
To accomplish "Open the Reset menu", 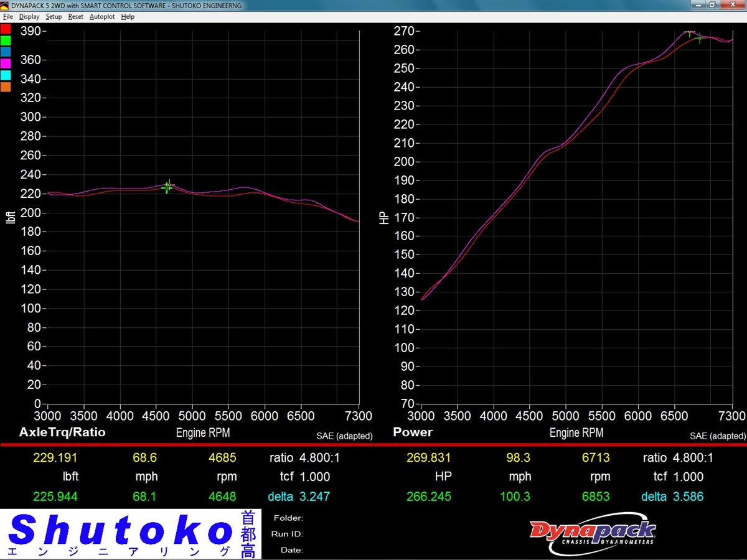I will [x=75, y=17].
